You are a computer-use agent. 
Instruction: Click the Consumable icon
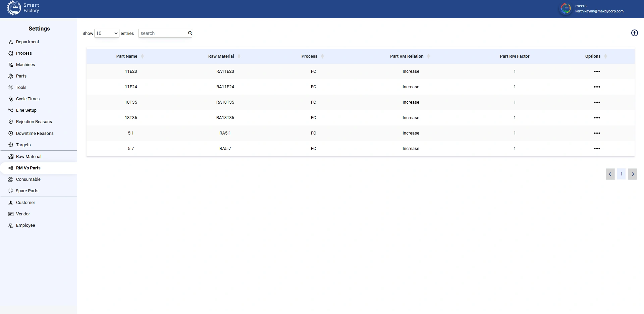click(x=11, y=179)
